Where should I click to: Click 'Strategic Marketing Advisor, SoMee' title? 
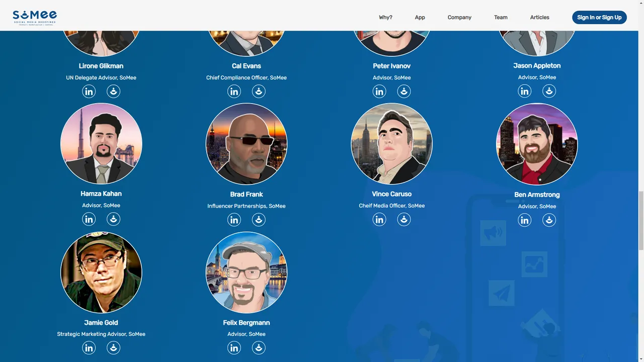[101, 334]
